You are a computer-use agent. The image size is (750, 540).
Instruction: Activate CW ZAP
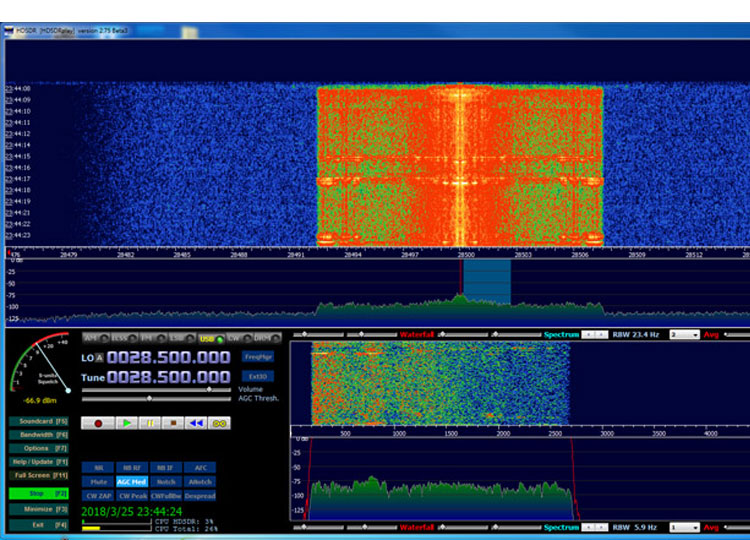(x=99, y=496)
